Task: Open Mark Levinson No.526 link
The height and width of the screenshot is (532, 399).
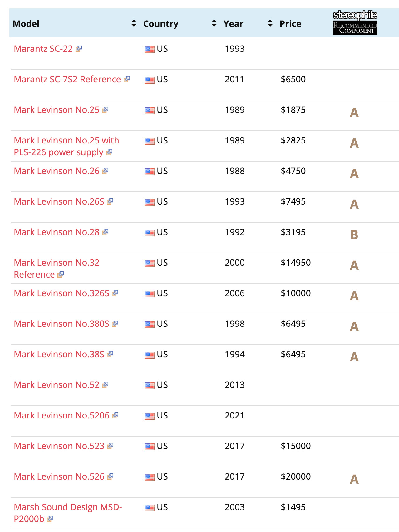Action: 59,476
